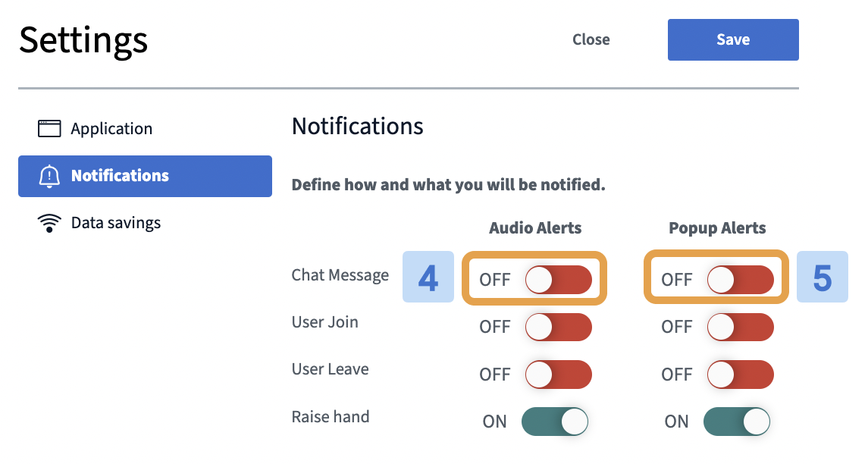Click the Close text button

pos(591,40)
